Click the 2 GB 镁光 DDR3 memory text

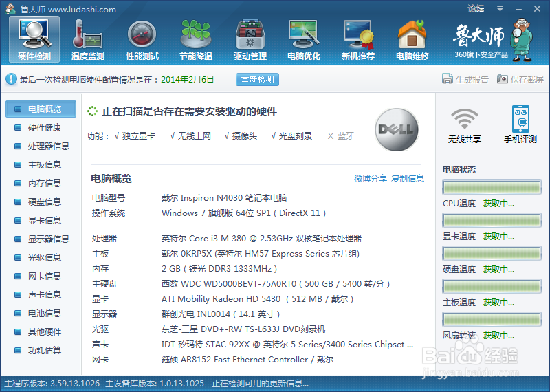coord(219,269)
